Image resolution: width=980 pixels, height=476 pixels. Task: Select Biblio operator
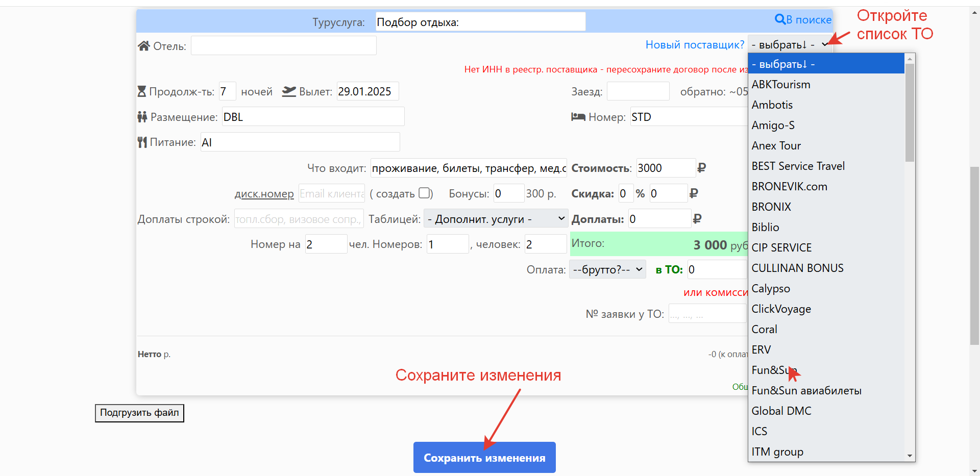point(826,227)
